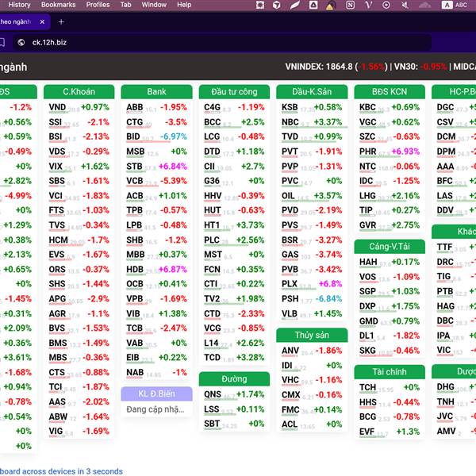Screen dimensions: 476x476
Task: Click the HDB ticker row
Action: click(156, 269)
